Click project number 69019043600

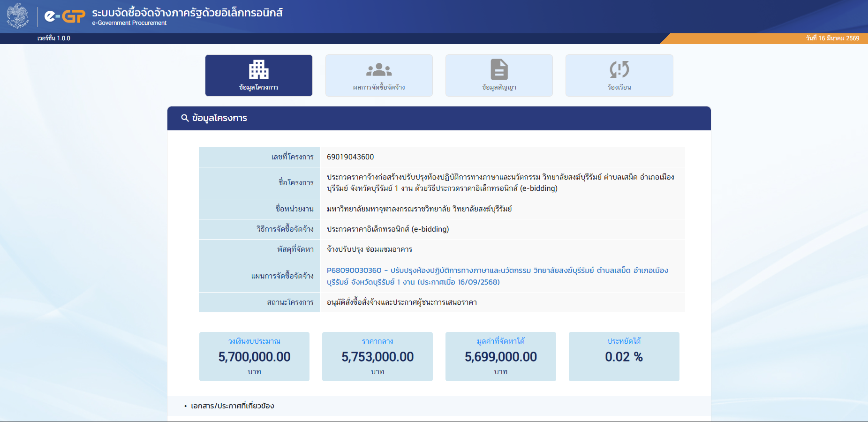350,157
